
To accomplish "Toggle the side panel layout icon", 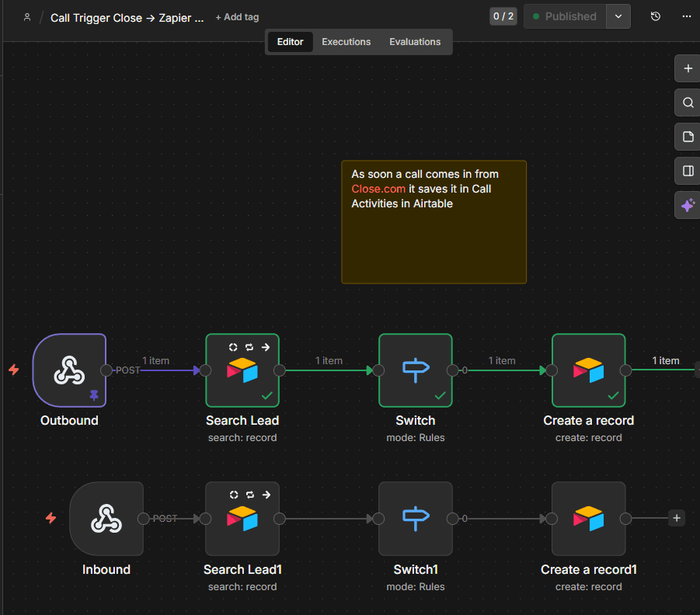I will pos(688,171).
